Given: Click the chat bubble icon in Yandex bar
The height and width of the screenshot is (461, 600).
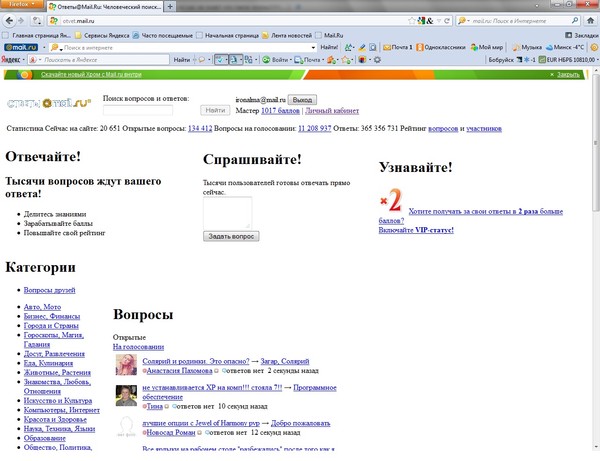Looking at the screenshot, I should (202, 60).
